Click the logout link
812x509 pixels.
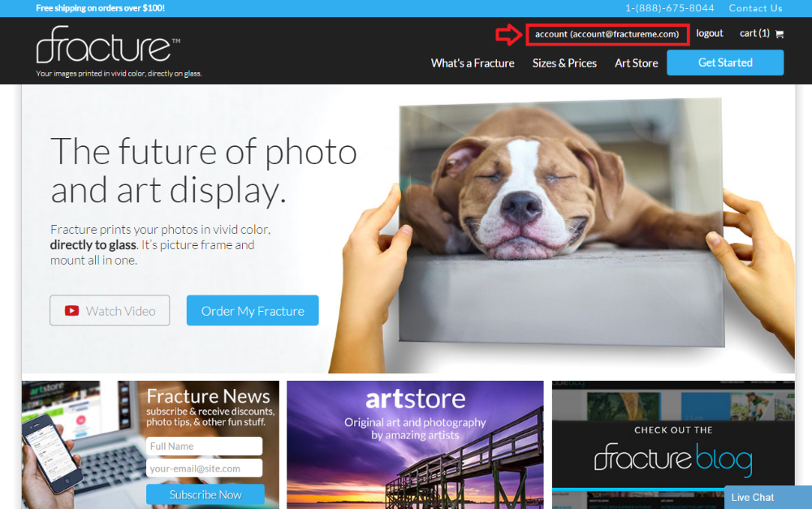[710, 33]
